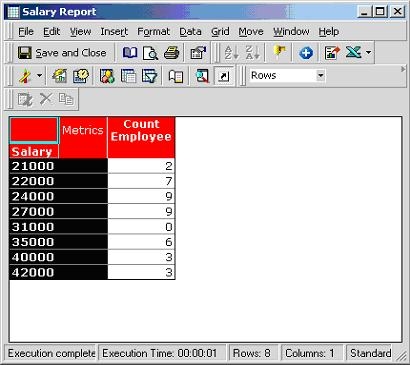Viewport: 410px width, 365px height.
Task: Expand the Excel export dropdown arrow
Action: click(368, 53)
